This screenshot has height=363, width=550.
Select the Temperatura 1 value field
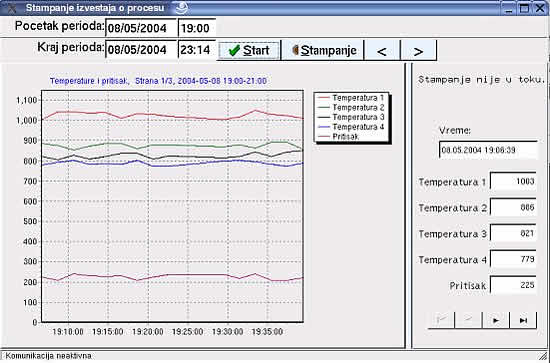click(x=513, y=181)
